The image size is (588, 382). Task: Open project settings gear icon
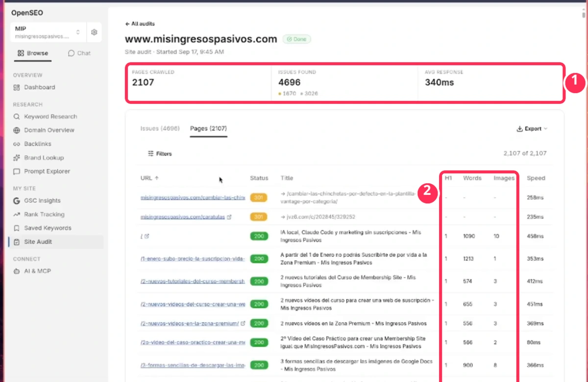(x=94, y=32)
